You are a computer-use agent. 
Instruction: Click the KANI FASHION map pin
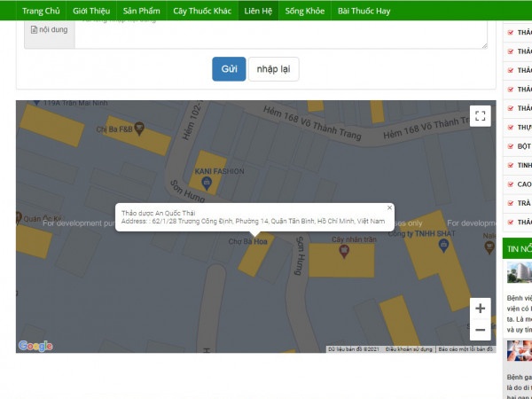point(207,183)
